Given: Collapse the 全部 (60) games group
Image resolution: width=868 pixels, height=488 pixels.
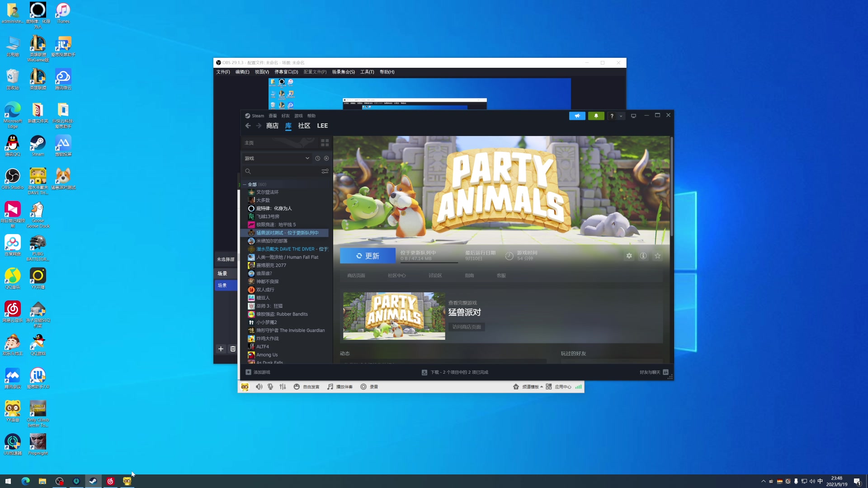Looking at the screenshot, I should 245,184.
